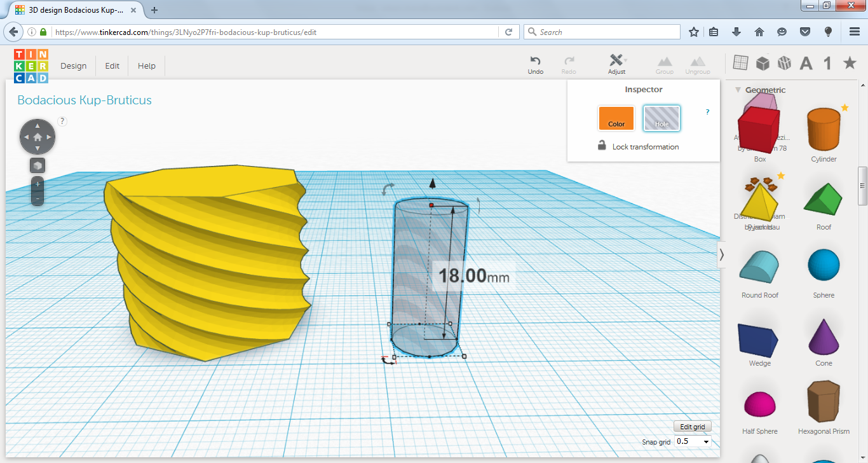Click the browser Back button
Screen dimensions: 868x463
[15, 32]
